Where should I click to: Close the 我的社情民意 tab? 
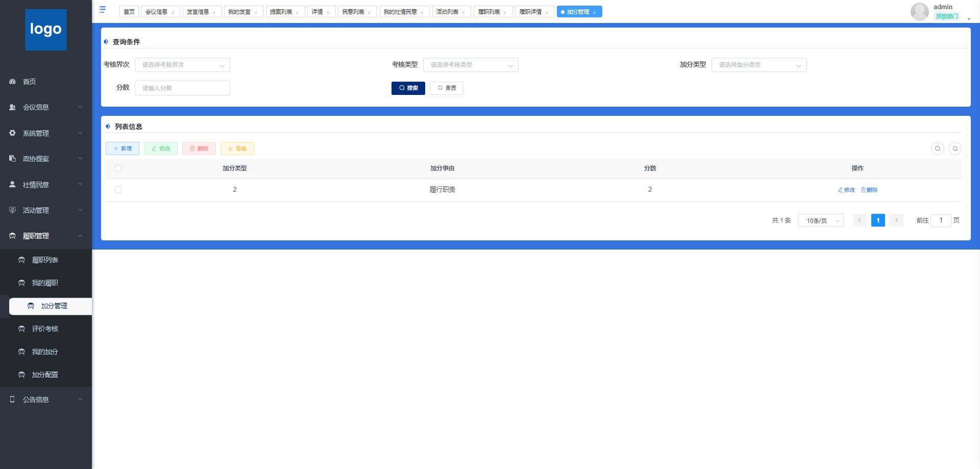coord(422,12)
